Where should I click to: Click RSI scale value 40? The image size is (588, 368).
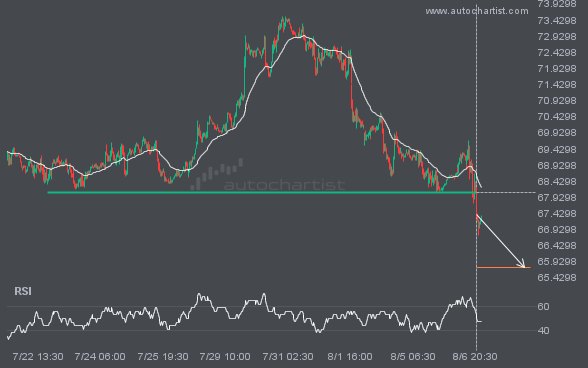point(543,331)
